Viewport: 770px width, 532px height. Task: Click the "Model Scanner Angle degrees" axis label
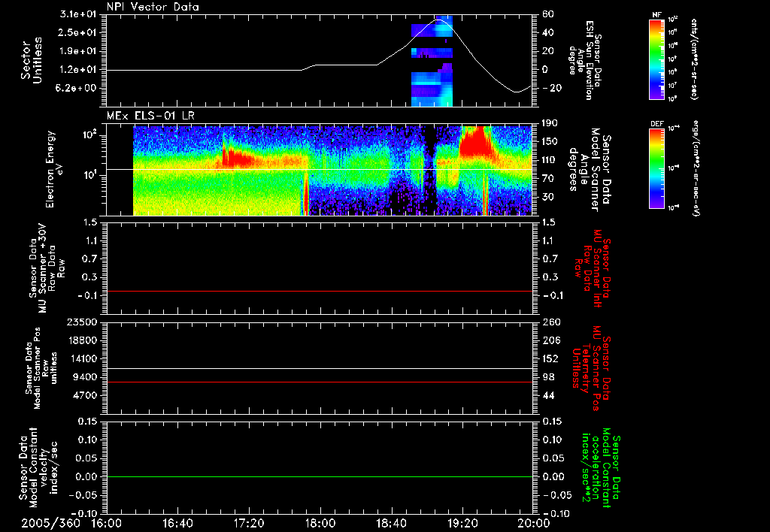pos(590,169)
